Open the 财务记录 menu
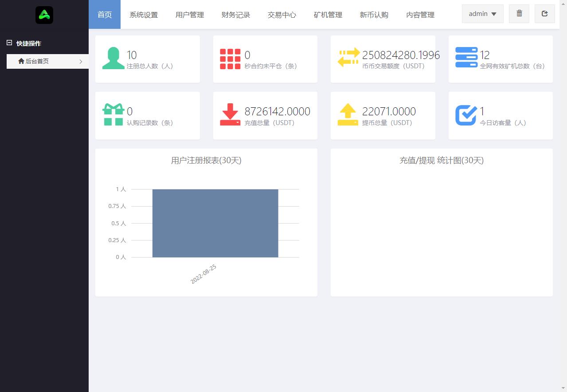 (x=236, y=15)
